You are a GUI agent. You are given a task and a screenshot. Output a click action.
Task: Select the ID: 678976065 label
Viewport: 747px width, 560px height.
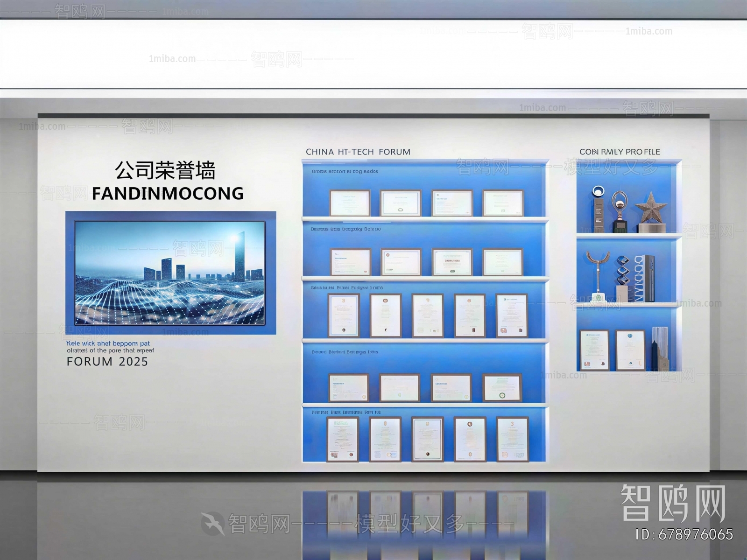point(684,534)
